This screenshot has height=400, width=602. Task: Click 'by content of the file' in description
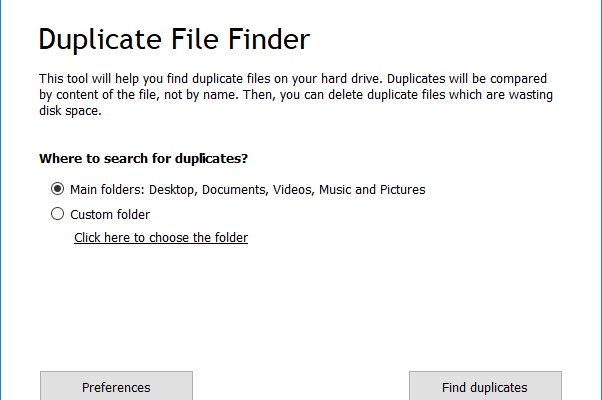coord(99,95)
